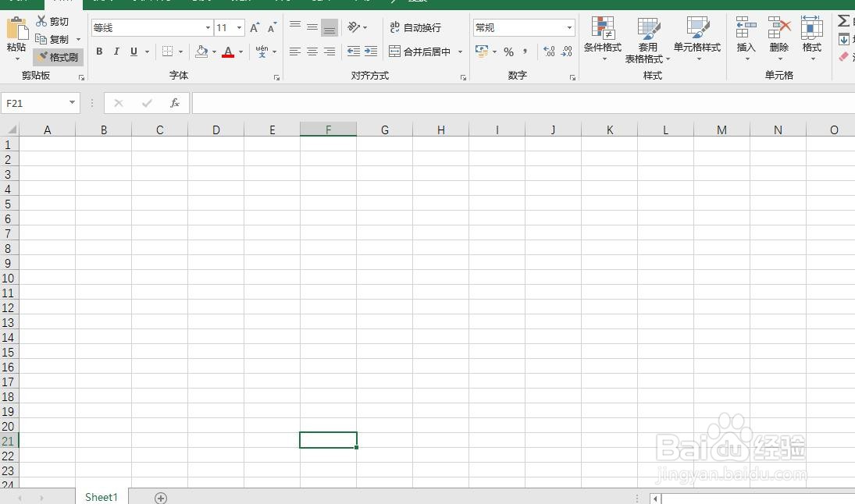Open the font size dropdown
Viewport: 855px width, 504px height.
pos(239,28)
